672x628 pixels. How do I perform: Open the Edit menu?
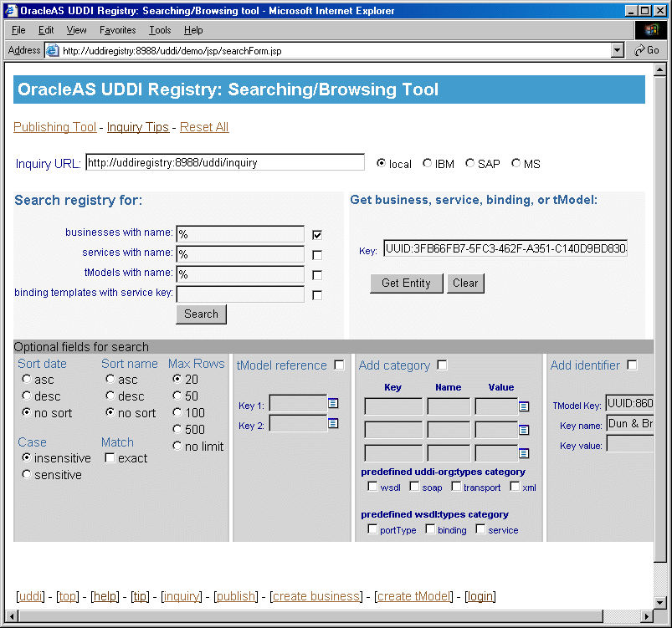point(46,30)
